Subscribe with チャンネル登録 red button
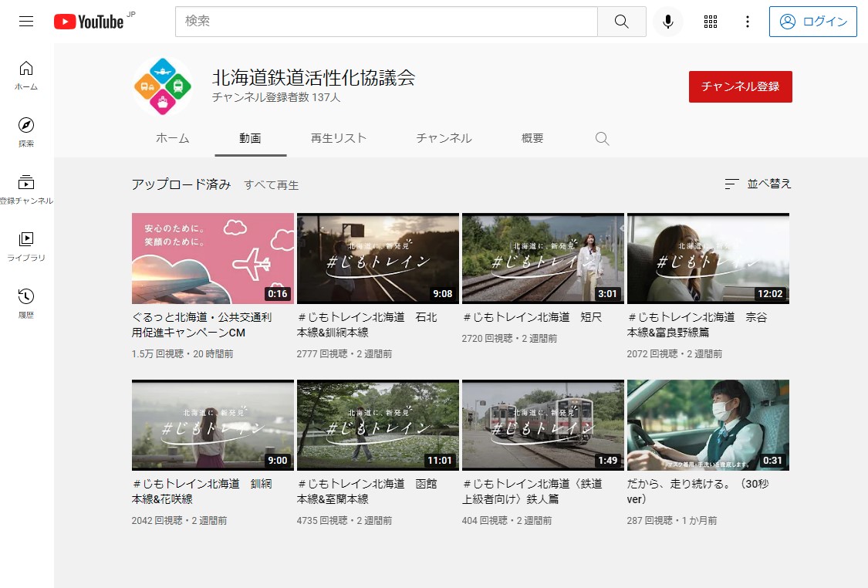 click(740, 86)
